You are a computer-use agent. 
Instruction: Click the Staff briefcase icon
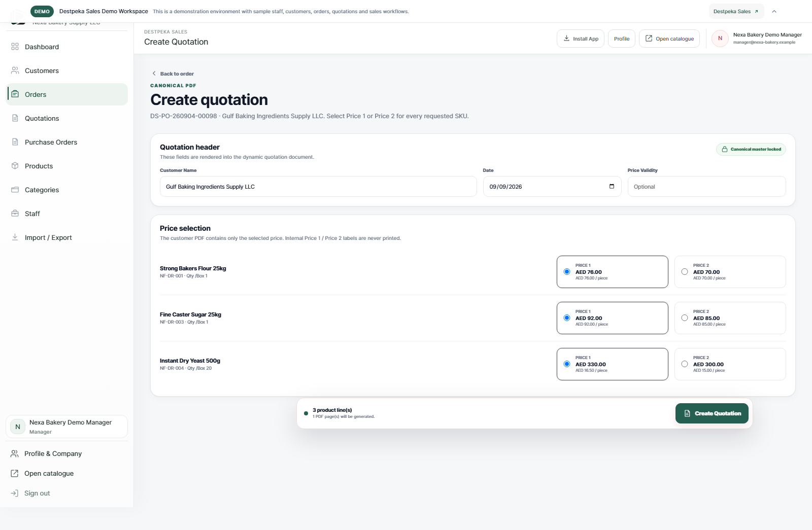(15, 214)
